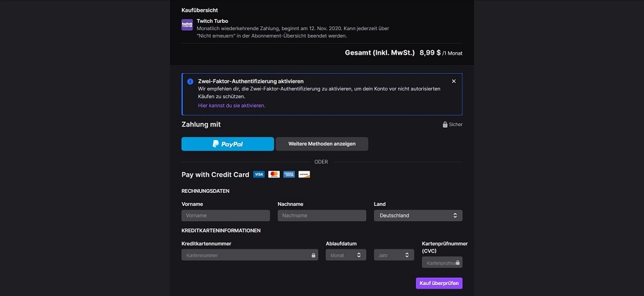This screenshot has height=296, width=644.
Task: Click the Visa card icon
Action: pyautogui.click(x=259, y=174)
